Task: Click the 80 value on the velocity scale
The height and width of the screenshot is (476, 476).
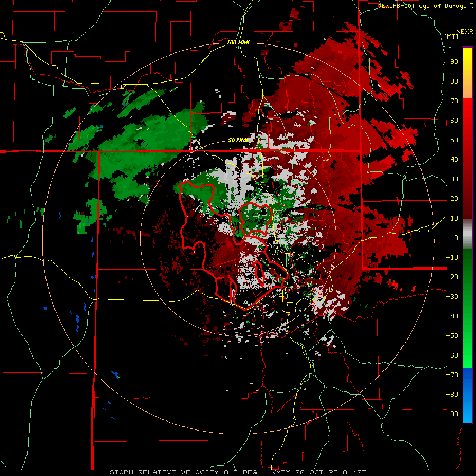Action: [x=454, y=81]
